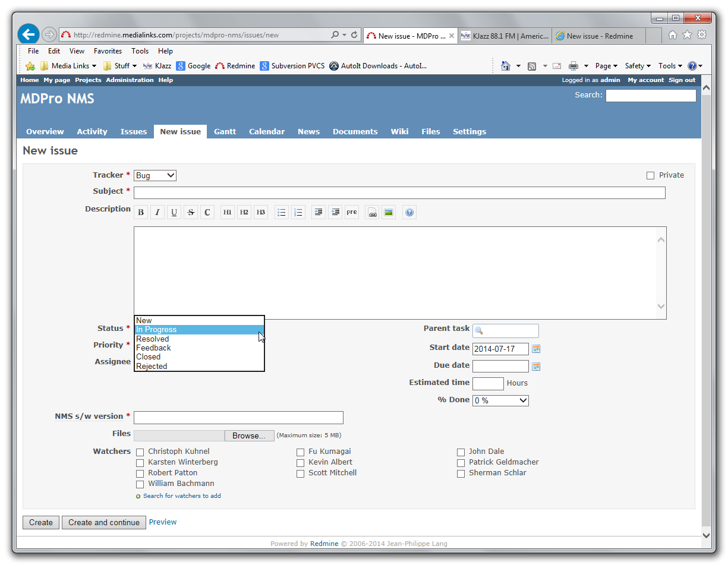Select 'Closed' status option
This screenshot has height=565, width=728.
tap(200, 357)
